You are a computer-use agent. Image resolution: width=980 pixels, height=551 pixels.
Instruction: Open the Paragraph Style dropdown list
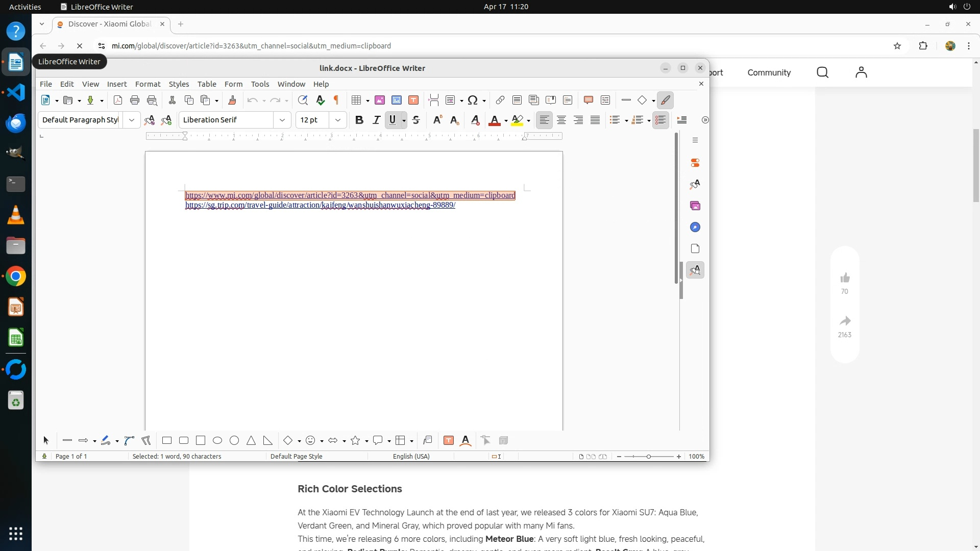[132, 120]
